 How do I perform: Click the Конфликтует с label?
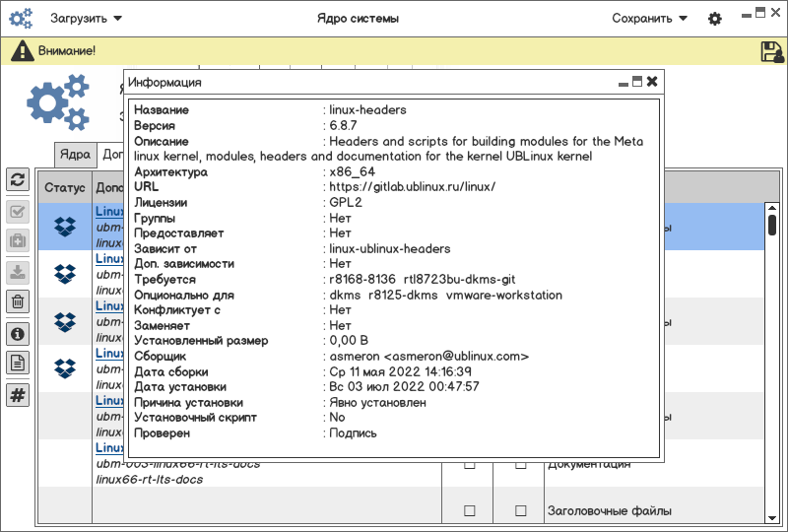[x=177, y=309]
